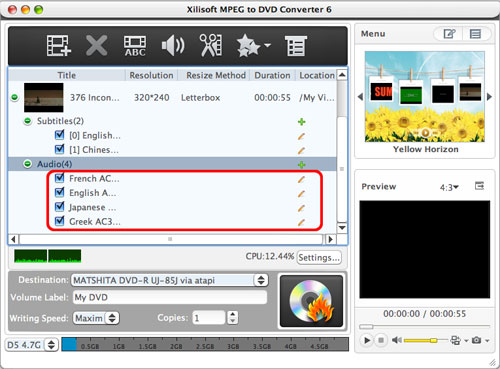Click the Letterbox resize method cell
This screenshot has height=369, width=500.
(200, 98)
